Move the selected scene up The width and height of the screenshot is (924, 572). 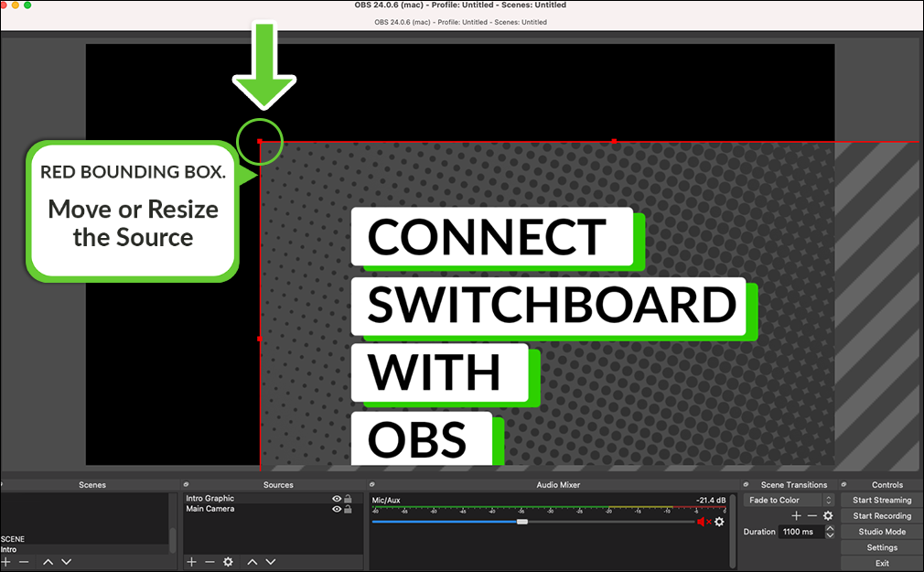coord(48,562)
